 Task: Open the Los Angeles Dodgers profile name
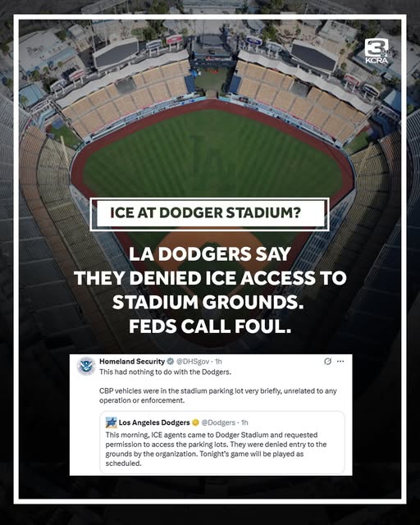(x=154, y=422)
